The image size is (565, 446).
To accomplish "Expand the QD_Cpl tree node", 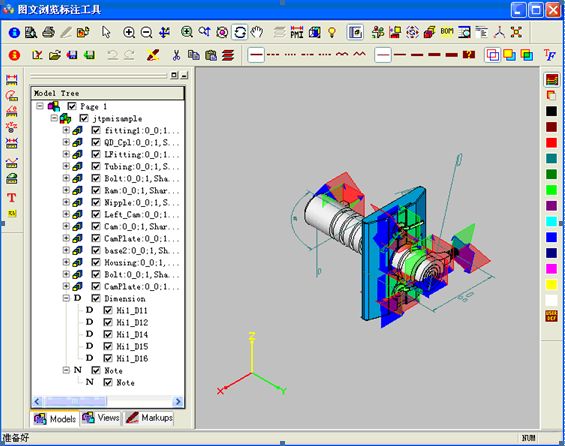I will coord(66,142).
